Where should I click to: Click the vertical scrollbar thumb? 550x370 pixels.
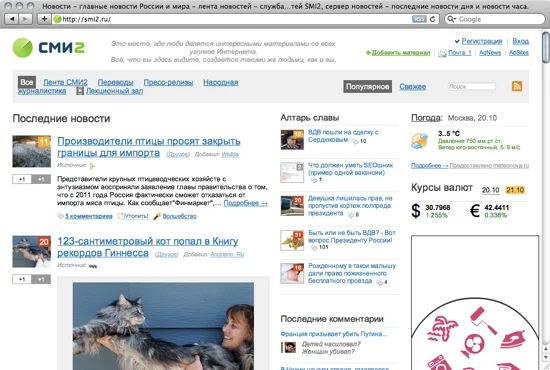pos(545,47)
